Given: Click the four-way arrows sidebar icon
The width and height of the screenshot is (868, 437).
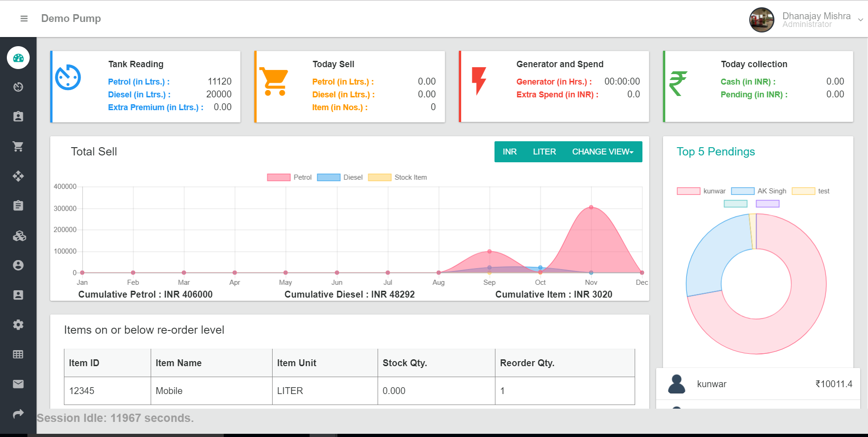Looking at the screenshot, I should [18, 176].
